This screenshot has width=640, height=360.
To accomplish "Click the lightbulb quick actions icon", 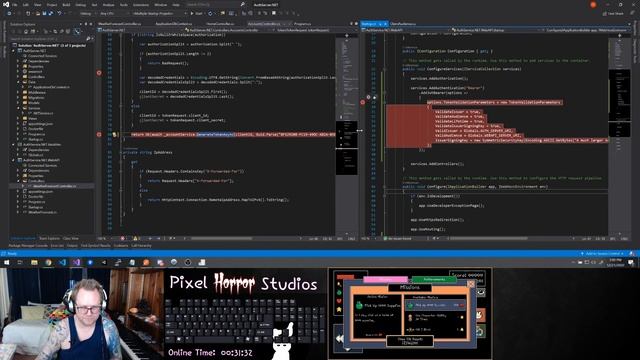I will click(115, 134).
